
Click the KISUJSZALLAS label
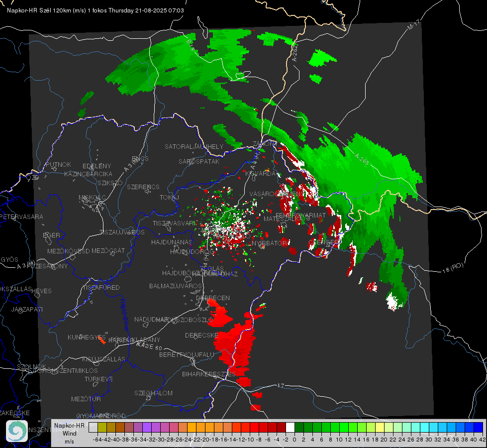coord(104,359)
